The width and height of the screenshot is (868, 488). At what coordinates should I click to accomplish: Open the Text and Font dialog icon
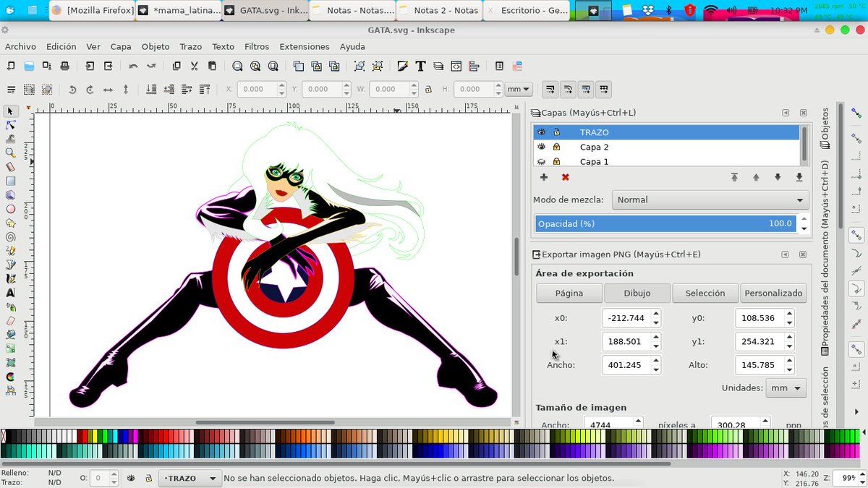[420, 66]
